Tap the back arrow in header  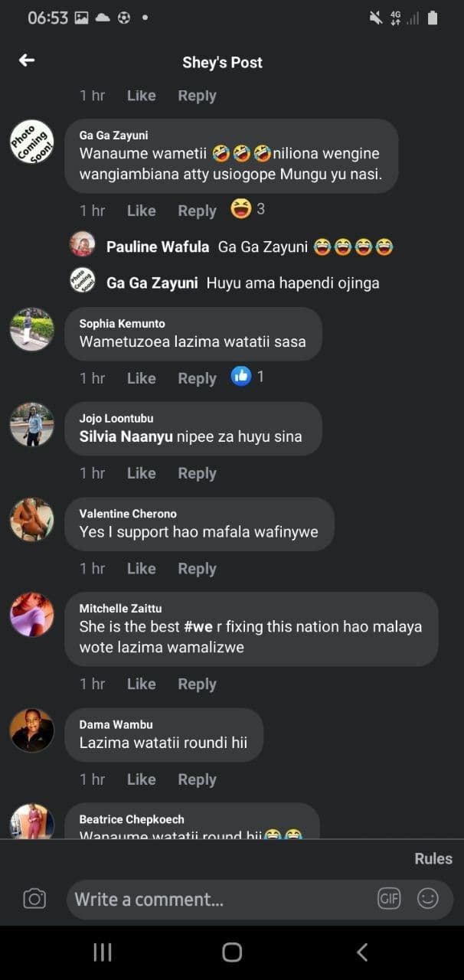point(28,60)
